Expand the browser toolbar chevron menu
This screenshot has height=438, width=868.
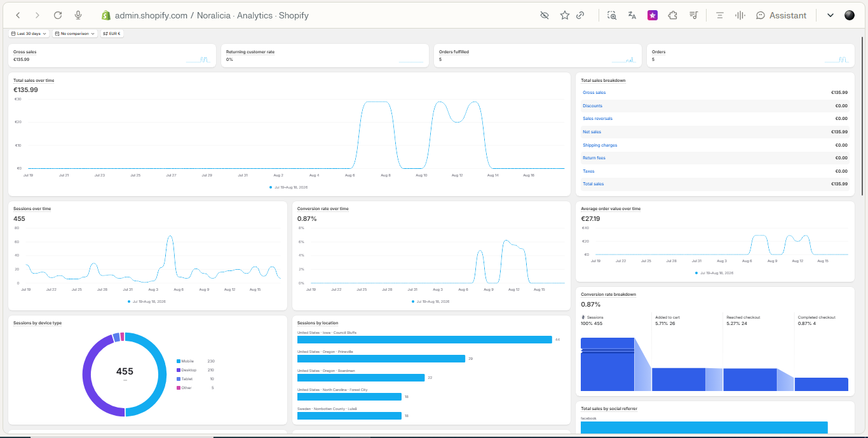pos(830,15)
